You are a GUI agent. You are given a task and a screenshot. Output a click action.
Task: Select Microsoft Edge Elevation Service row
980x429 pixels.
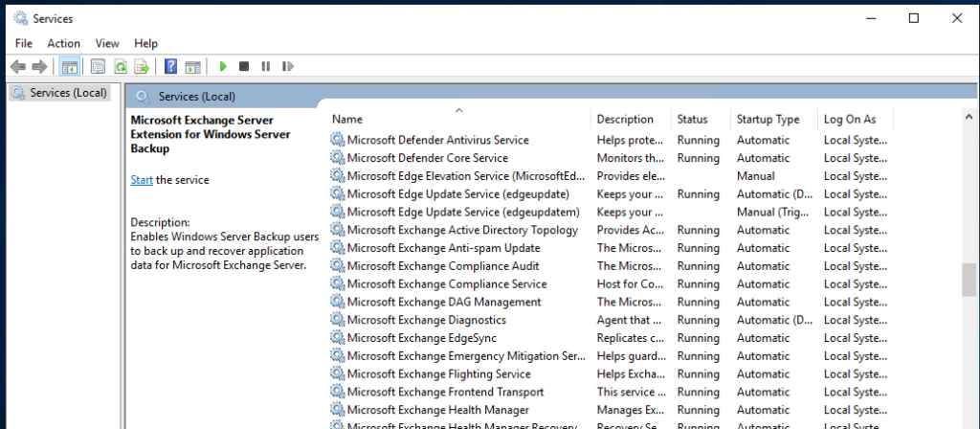click(609, 176)
